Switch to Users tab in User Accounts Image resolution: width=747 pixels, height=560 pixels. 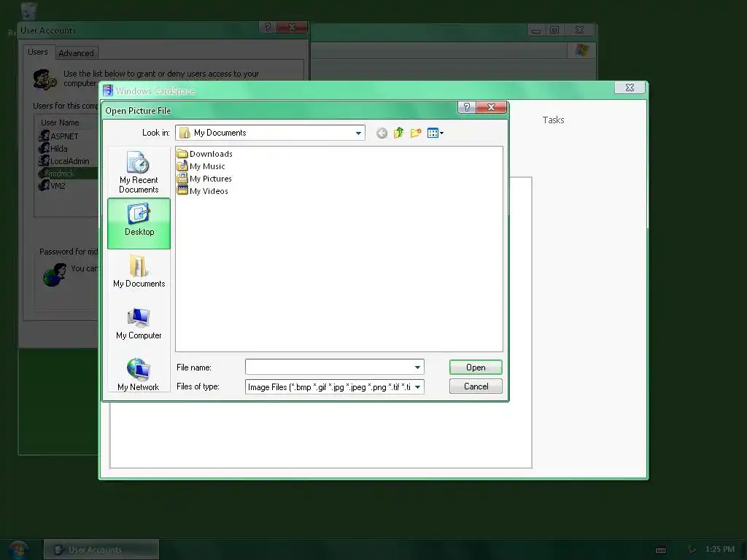38,52
